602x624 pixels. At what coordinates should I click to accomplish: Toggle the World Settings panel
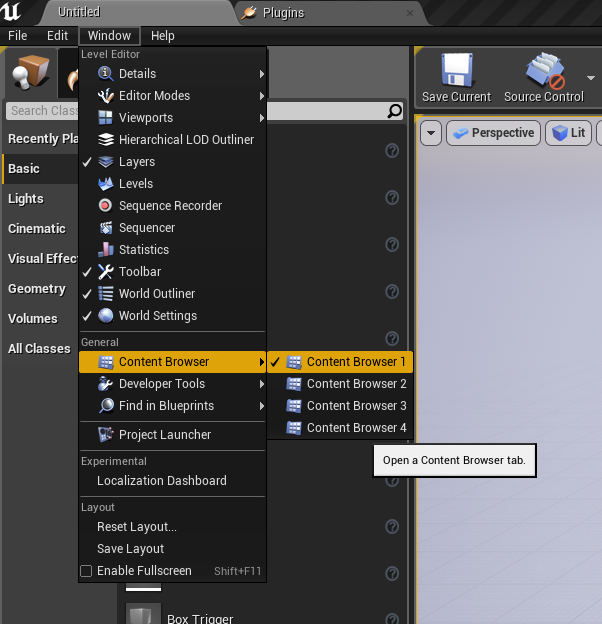click(x=172, y=316)
